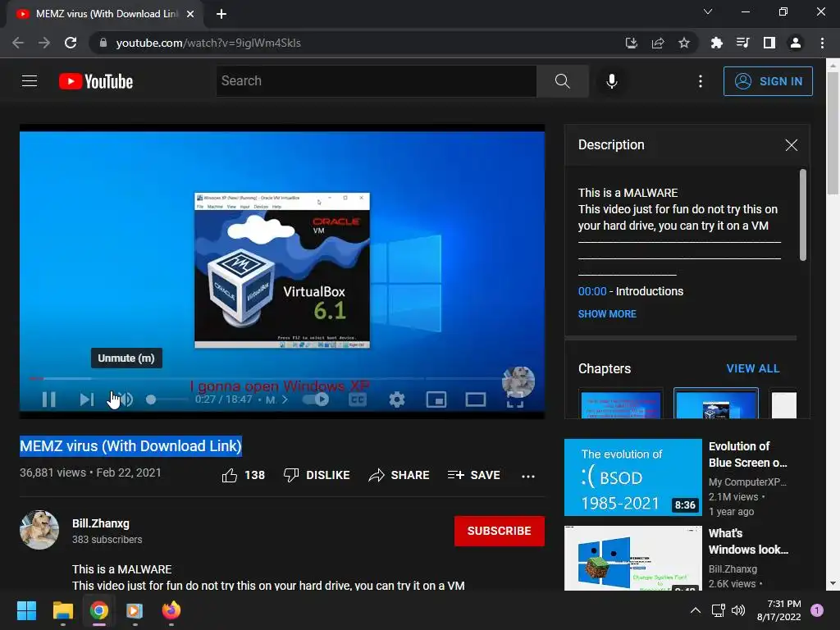Reload the current page

(x=71, y=43)
